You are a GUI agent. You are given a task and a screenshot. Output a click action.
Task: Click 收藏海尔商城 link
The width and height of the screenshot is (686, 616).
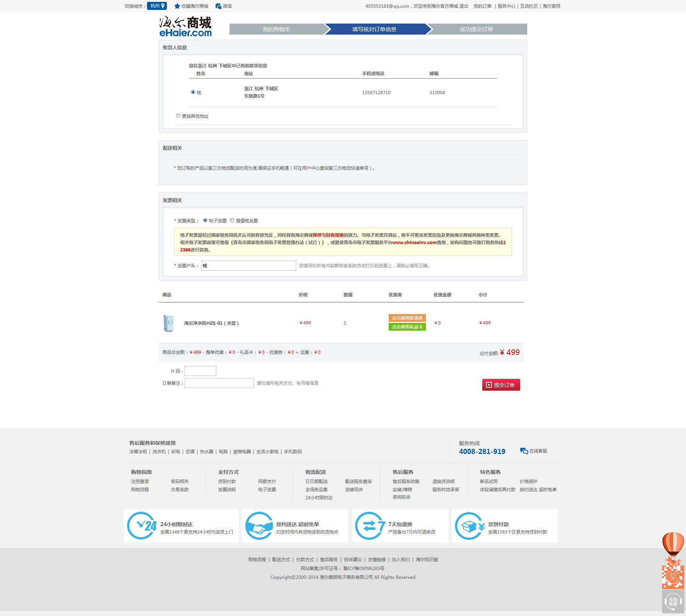pos(195,6)
